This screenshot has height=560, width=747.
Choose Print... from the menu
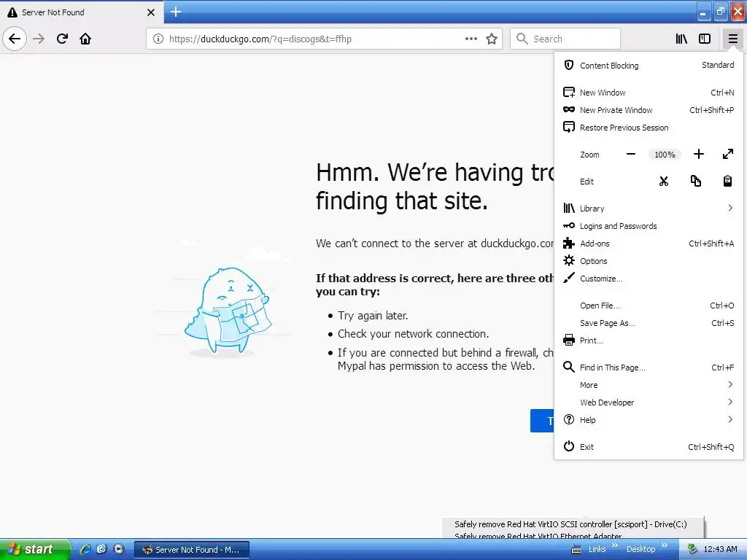pos(649,341)
